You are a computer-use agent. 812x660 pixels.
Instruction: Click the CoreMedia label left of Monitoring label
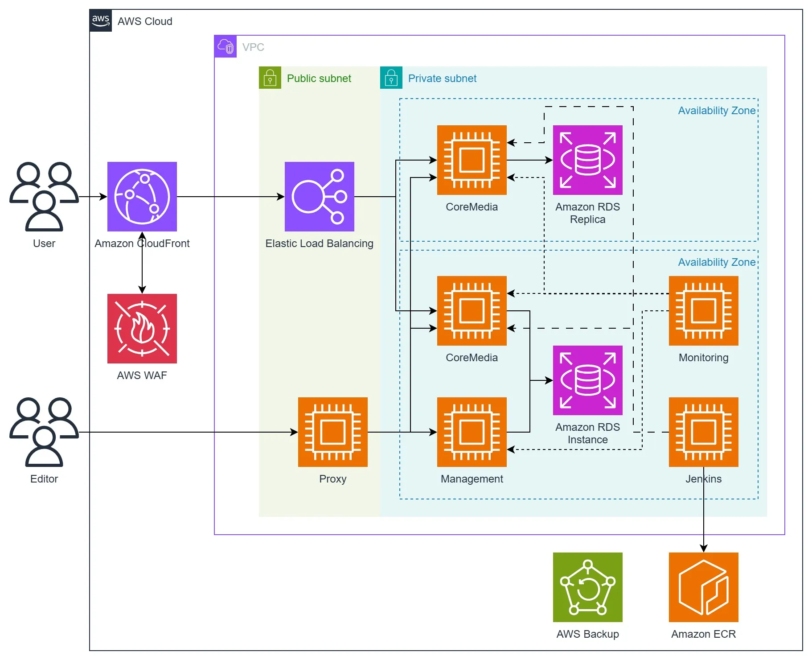[472, 358]
